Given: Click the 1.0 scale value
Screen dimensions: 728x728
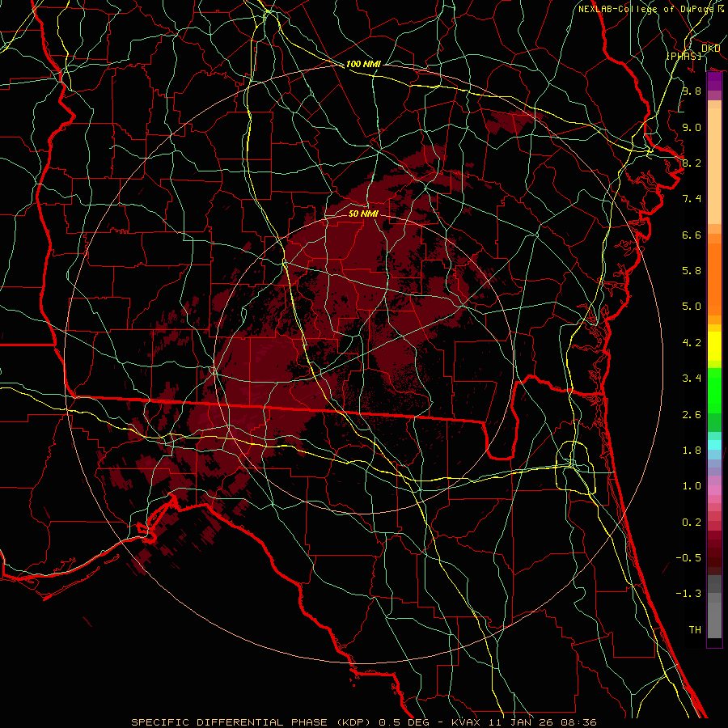Looking at the screenshot, I should coord(692,486).
